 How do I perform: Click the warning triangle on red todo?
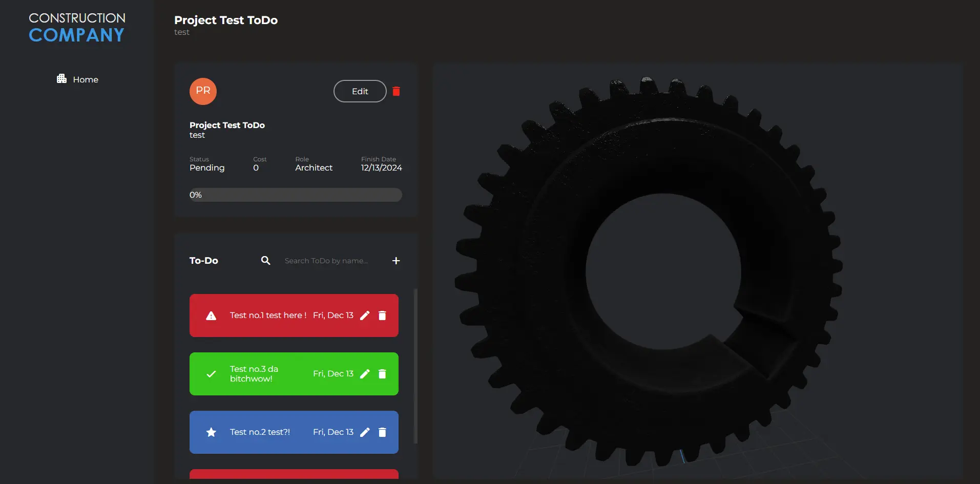pyautogui.click(x=211, y=315)
